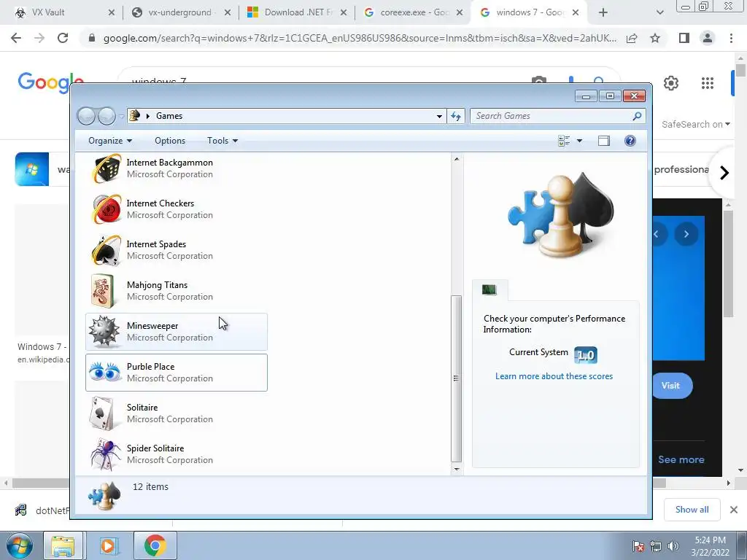Select the Spider Solitaire spider icon
Screen dimensions: 747x560
[x=105, y=454]
